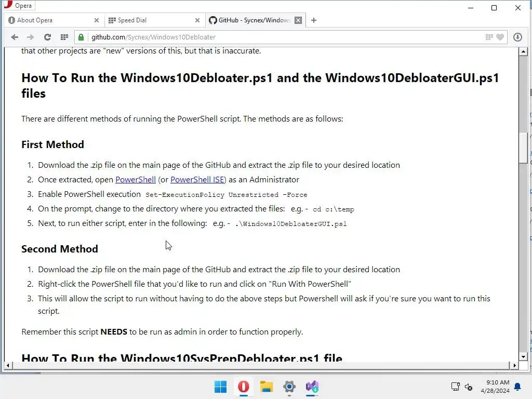Viewport: 532px width, 399px height.
Task: Open the downloads icon
Action: (517, 37)
